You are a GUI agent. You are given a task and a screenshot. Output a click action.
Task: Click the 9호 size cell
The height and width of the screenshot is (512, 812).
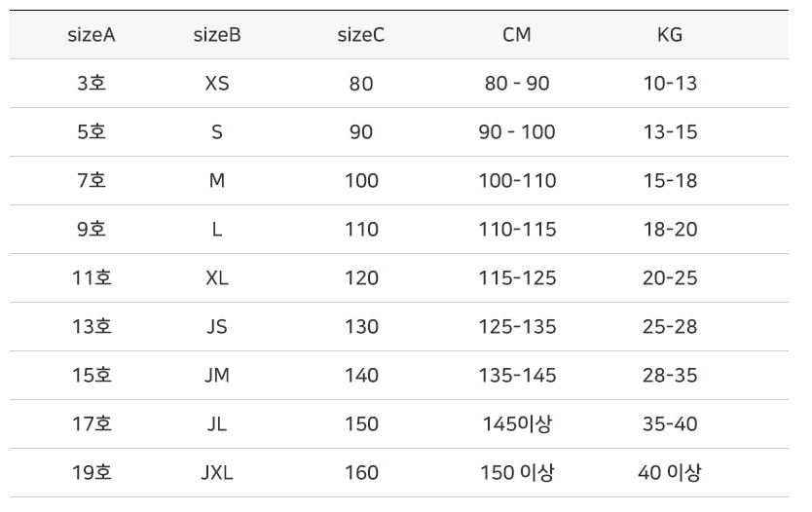92,230
